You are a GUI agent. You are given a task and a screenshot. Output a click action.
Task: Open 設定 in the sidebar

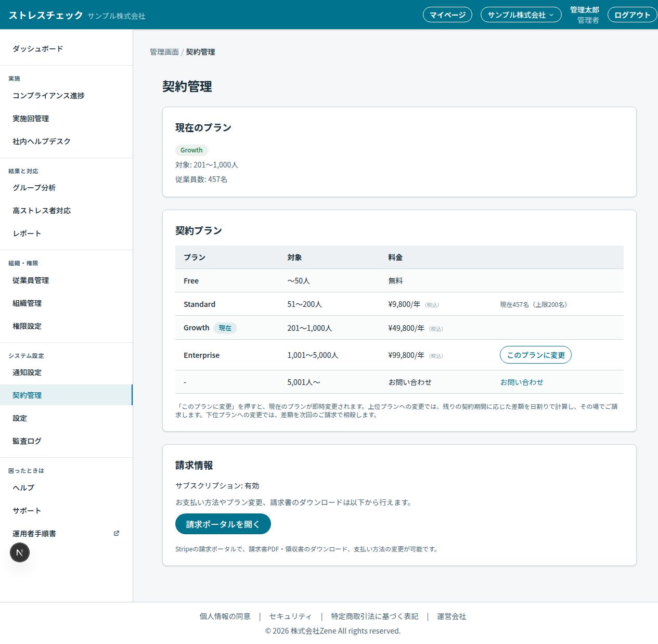point(66,418)
